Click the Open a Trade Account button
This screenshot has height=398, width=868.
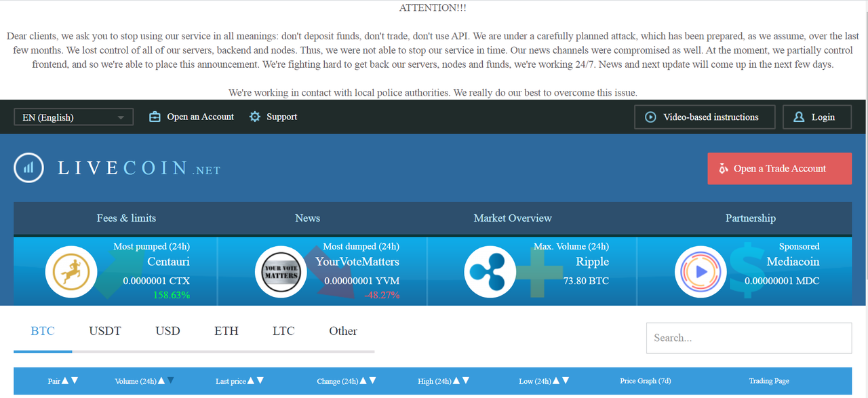779,168
